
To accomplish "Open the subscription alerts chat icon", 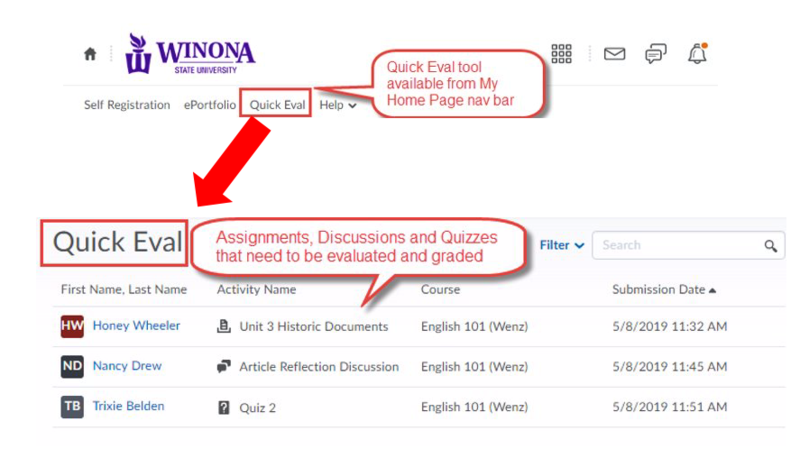I will pyautogui.click(x=656, y=54).
